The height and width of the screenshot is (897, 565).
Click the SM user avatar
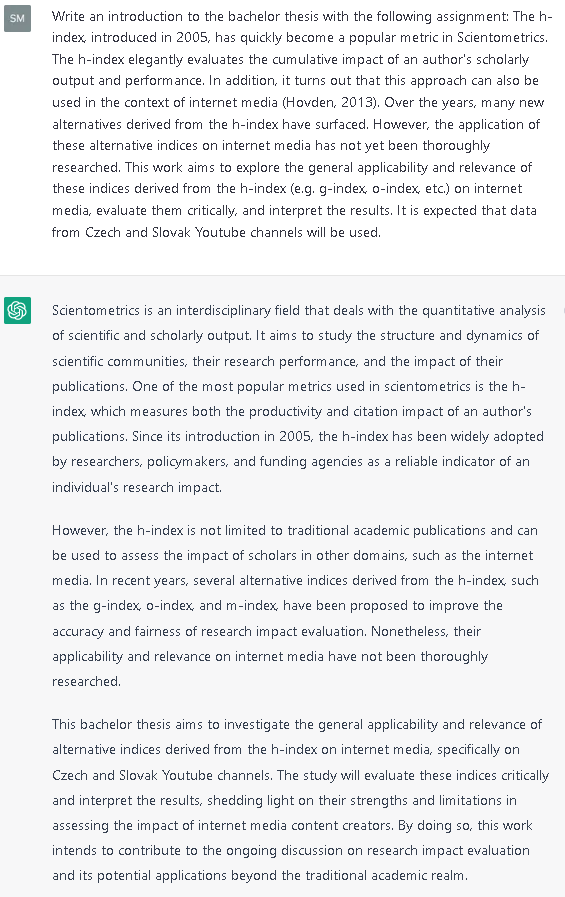click(17, 18)
